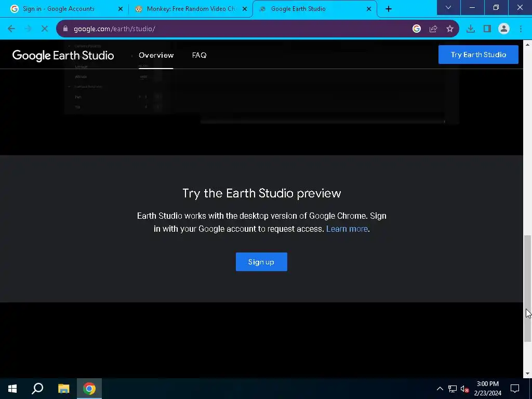Image resolution: width=532 pixels, height=399 pixels.
Task: Close the Sign in - Google Accounts tab
Action: 121,9
